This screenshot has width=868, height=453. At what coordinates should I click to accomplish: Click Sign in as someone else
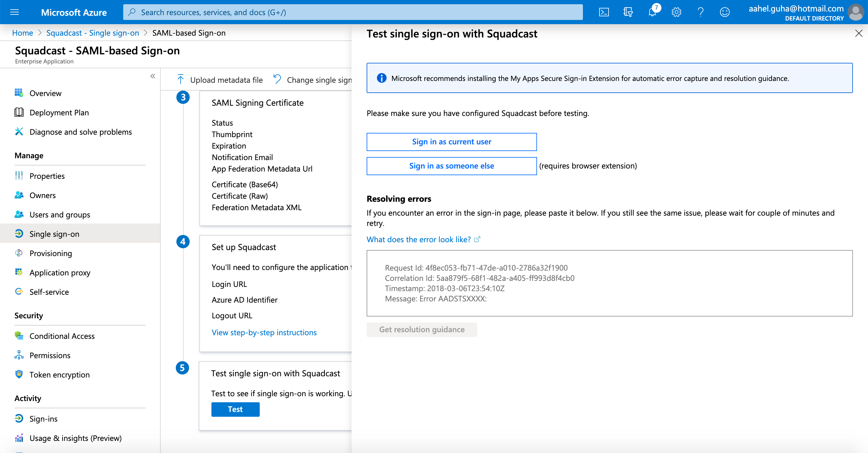point(451,166)
